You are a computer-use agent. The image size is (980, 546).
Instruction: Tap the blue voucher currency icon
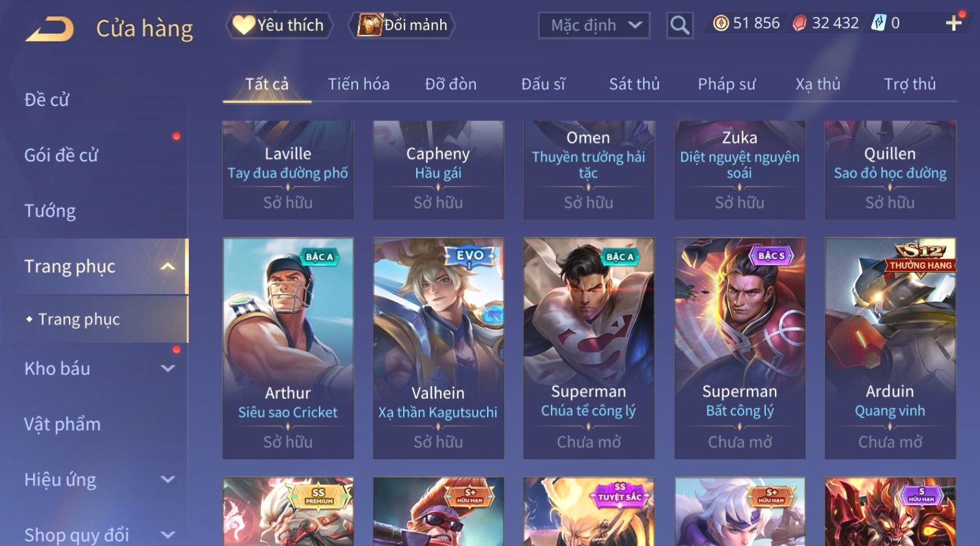[x=879, y=23]
